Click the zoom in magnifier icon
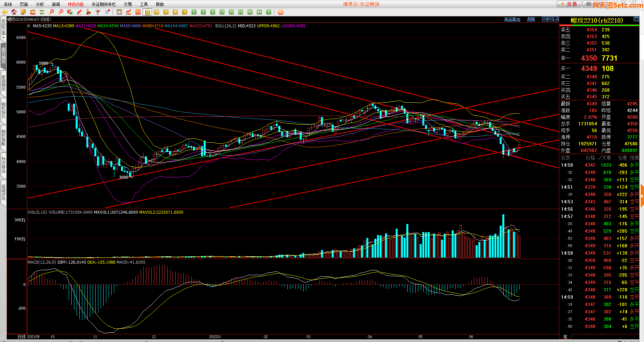This screenshot has height=342, width=644. pyautogui.click(x=51, y=12)
